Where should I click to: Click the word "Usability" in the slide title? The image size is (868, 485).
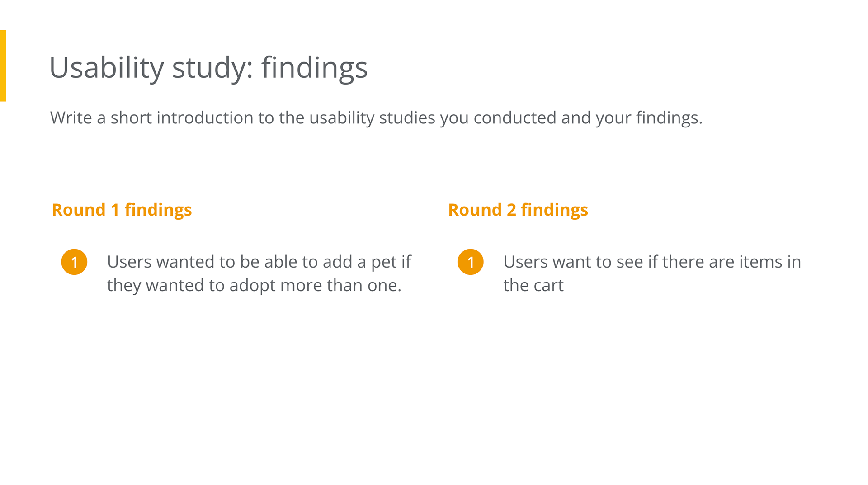point(106,68)
